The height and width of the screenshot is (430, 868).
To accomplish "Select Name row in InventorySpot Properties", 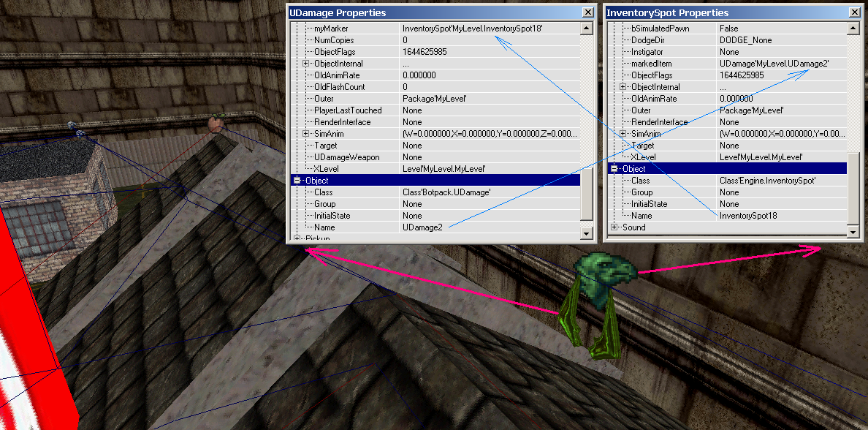I will (727, 216).
